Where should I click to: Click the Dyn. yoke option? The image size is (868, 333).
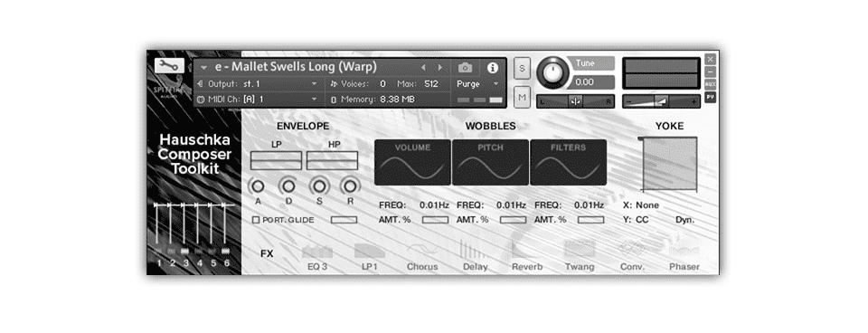pos(684,220)
